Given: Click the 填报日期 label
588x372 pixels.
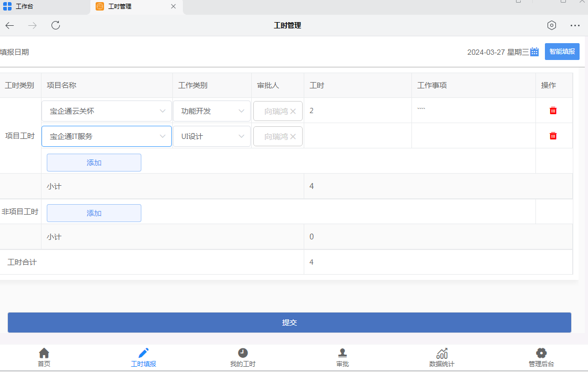Looking at the screenshot, I should point(15,52).
